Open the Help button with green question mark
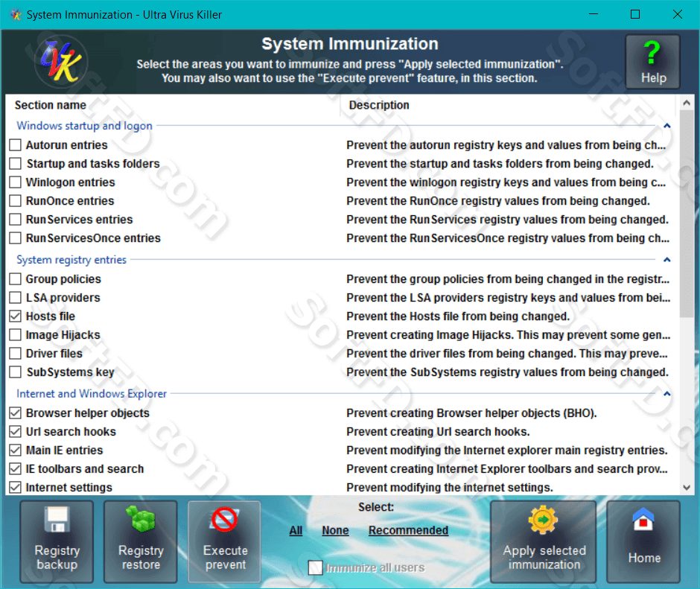The width and height of the screenshot is (700, 589). (x=652, y=62)
